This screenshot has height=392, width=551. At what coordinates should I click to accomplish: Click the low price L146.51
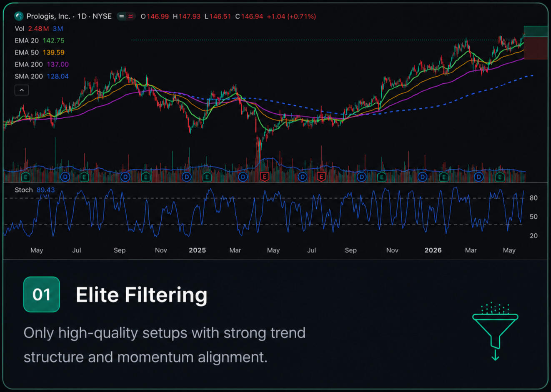click(x=218, y=16)
